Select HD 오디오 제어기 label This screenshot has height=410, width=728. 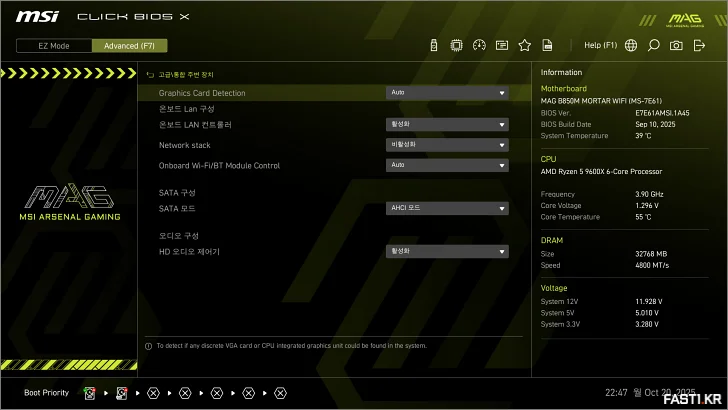189,252
